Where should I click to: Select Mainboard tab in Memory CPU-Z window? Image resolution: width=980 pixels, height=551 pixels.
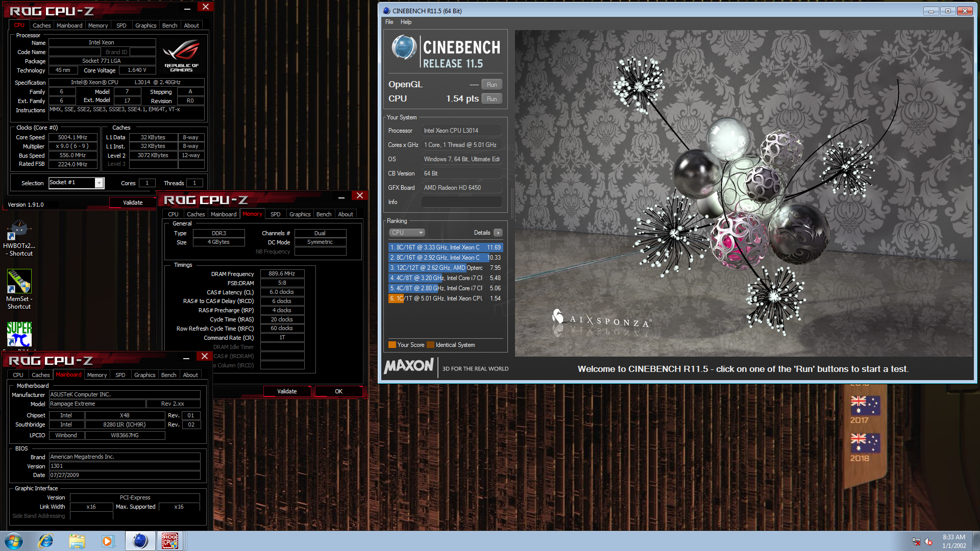pos(224,214)
